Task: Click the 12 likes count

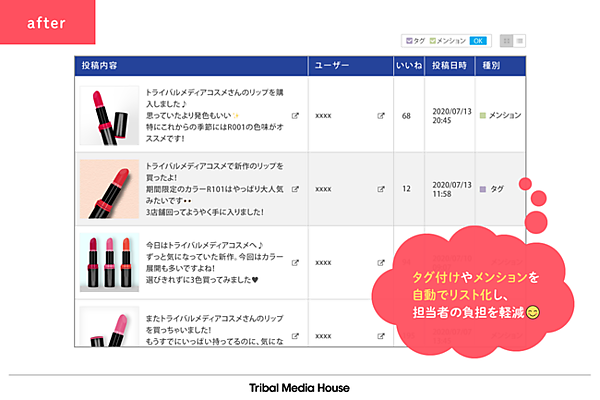Action: pyautogui.click(x=406, y=189)
